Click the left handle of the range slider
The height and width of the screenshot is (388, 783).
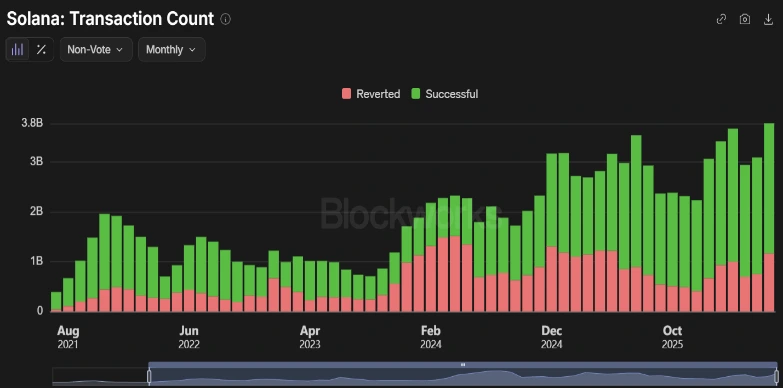pos(149,376)
